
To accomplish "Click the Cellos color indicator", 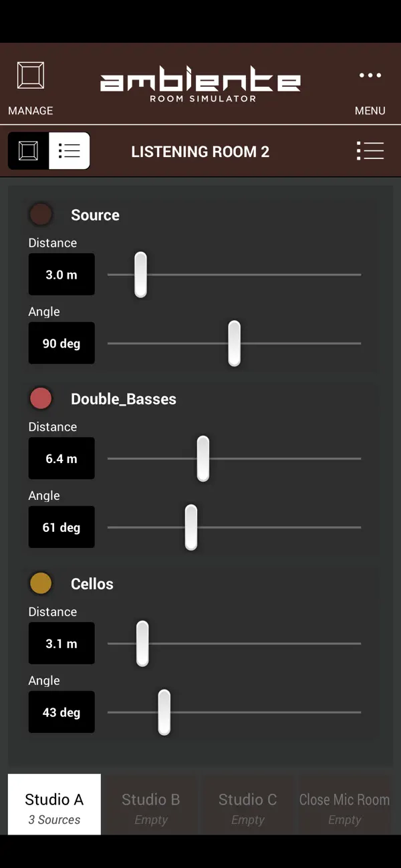I will point(41,583).
